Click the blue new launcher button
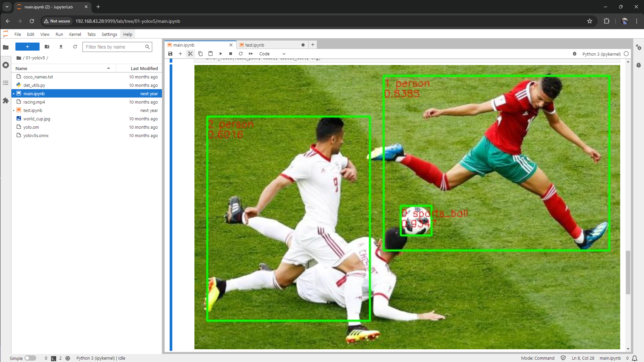Viewport: 644px width, 362px height. click(27, 47)
